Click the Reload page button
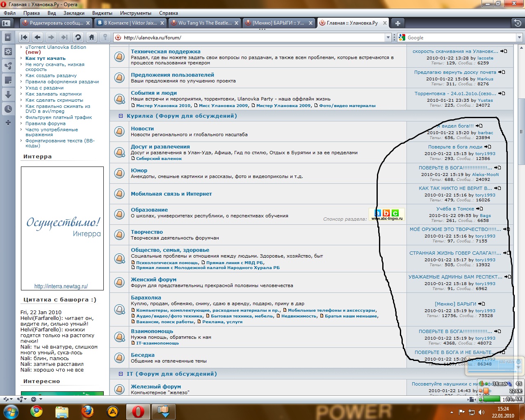Screen dimensions: 525x420 pos(78,37)
